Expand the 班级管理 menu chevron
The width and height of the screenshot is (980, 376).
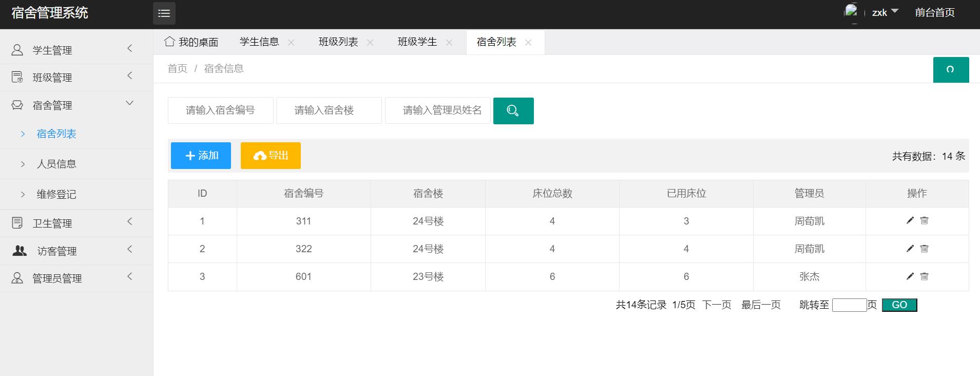pos(130,76)
